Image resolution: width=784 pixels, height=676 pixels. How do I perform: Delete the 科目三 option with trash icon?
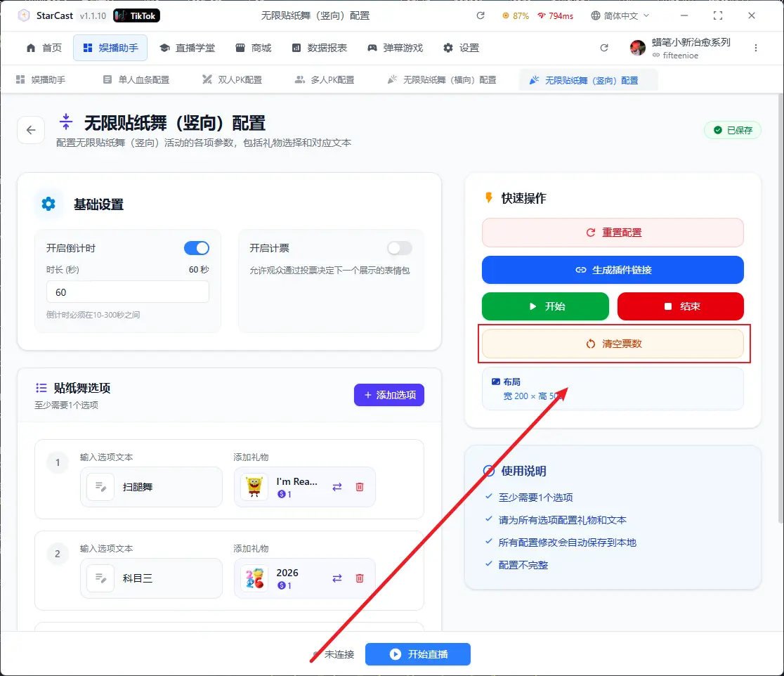point(360,578)
